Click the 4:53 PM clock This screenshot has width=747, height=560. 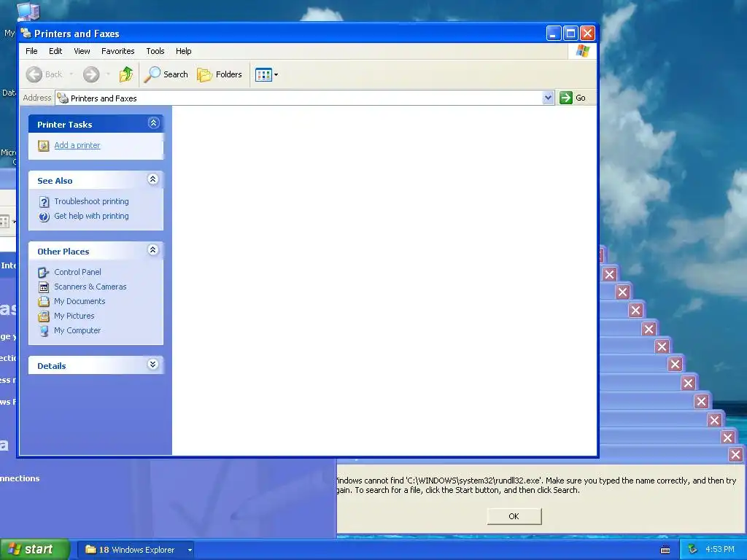point(719,550)
